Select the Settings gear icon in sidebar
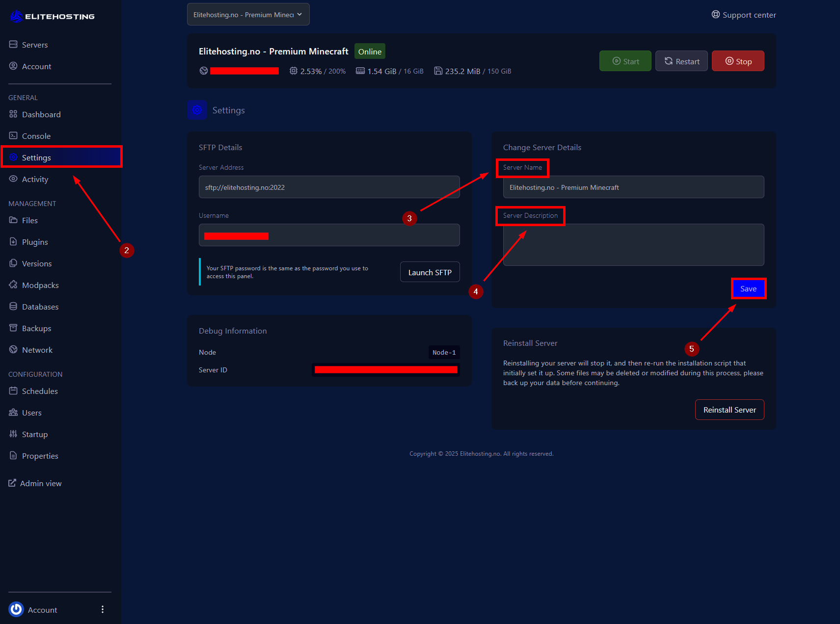Viewport: 840px width, 624px height. (13, 157)
